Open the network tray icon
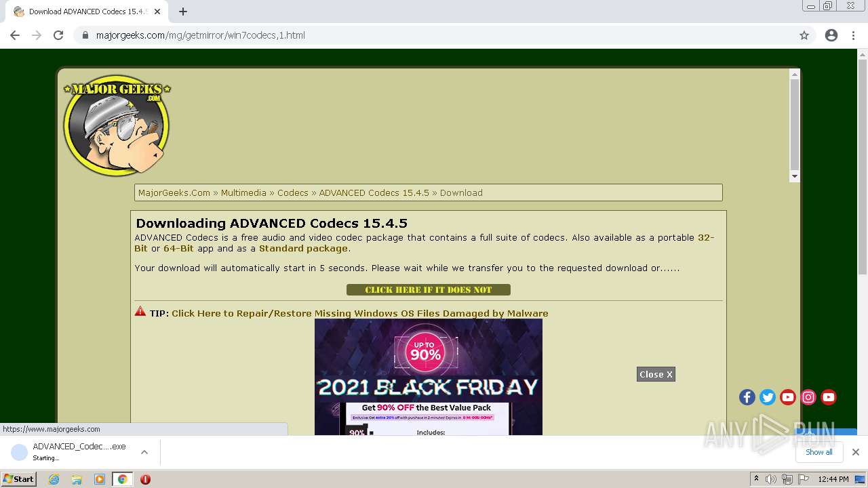 point(787,479)
